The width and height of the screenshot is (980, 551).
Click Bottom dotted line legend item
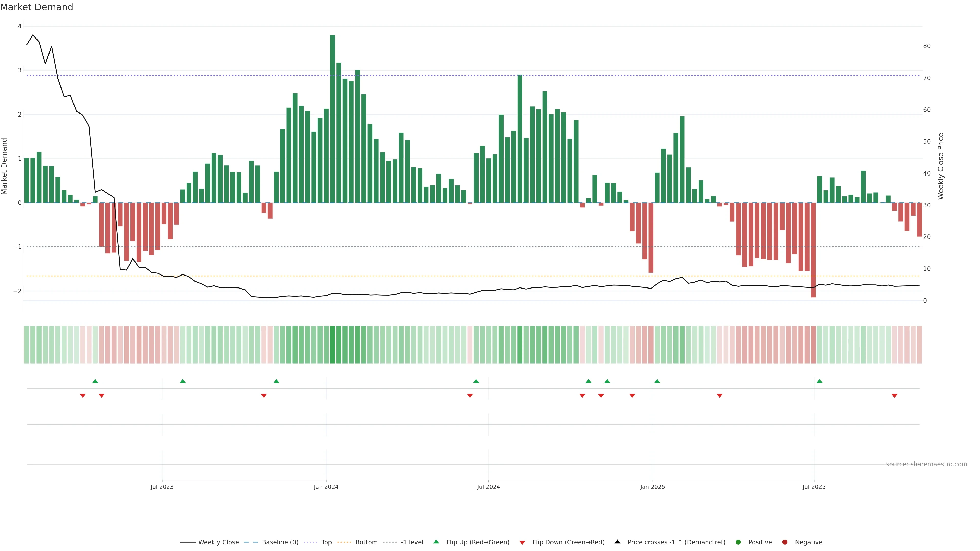[366, 542]
